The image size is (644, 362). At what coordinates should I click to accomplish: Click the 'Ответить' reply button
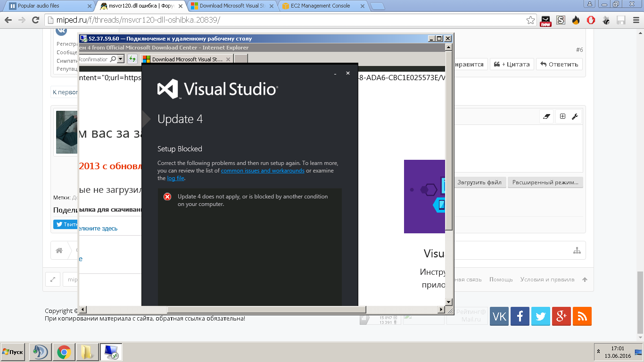[559, 64]
